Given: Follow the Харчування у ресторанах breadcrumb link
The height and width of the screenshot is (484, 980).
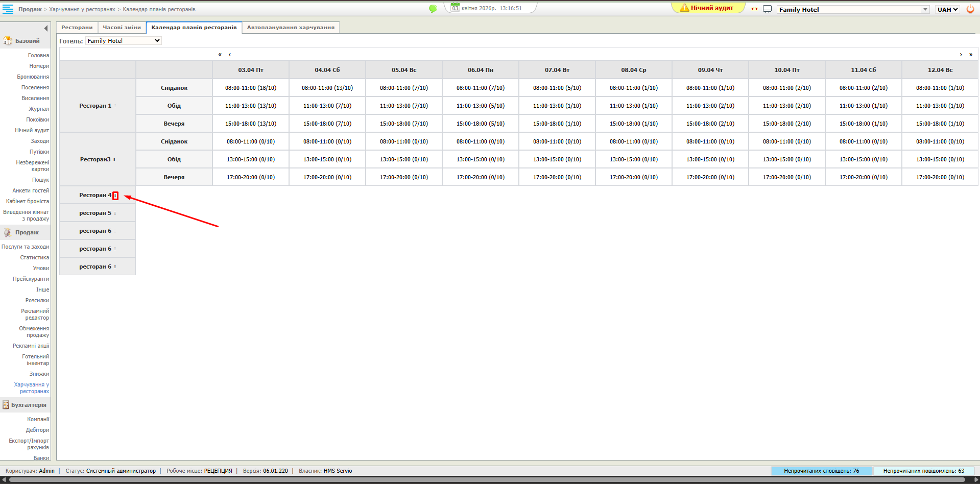Looking at the screenshot, I should point(82,9).
